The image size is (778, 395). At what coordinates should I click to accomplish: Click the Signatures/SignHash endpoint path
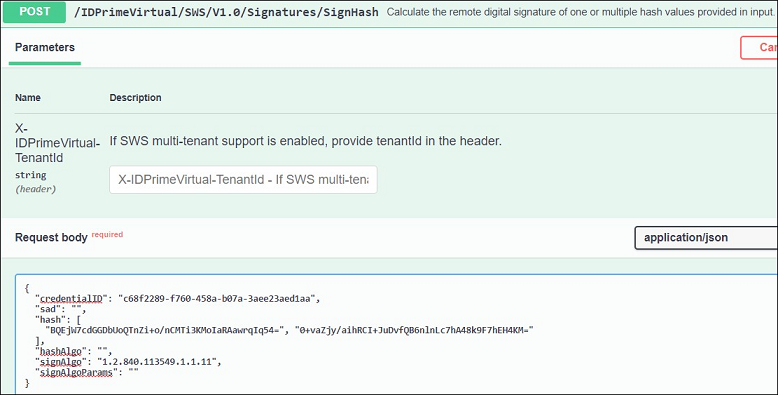click(x=226, y=12)
